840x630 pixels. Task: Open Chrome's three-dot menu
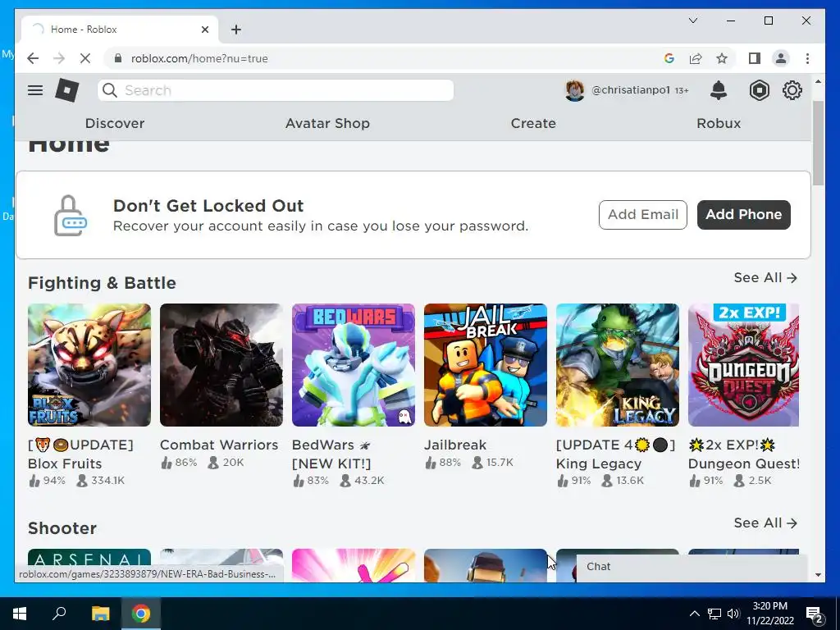pyautogui.click(x=807, y=58)
